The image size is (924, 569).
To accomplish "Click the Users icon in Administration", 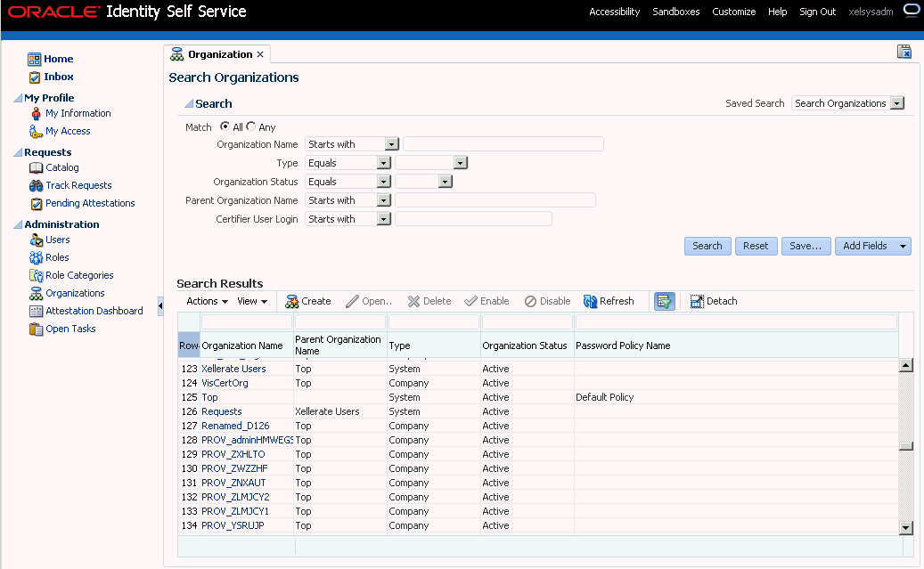I will 36,240.
